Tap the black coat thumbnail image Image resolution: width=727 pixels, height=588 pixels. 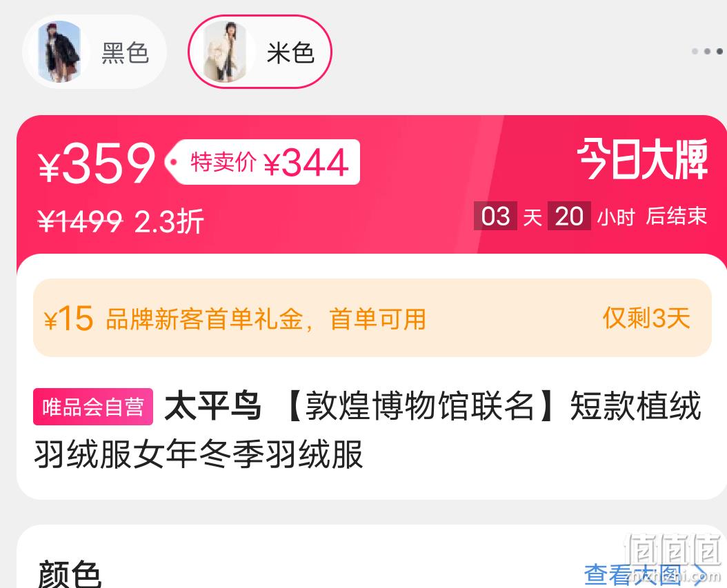[59, 52]
